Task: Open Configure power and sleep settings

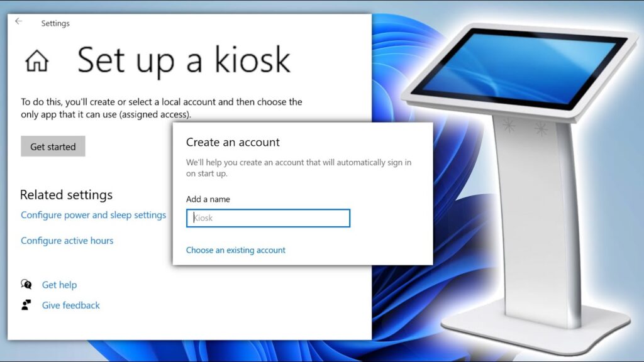Action: pos(92,214)
